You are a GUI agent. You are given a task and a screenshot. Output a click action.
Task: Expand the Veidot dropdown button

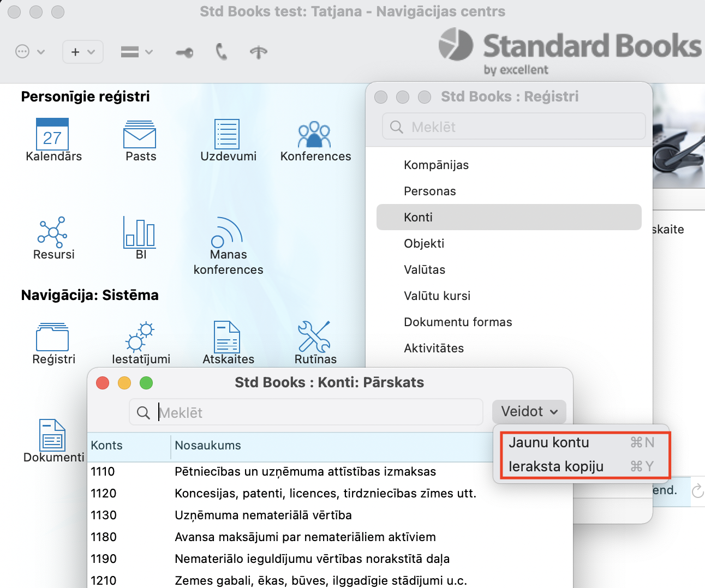tap(529, 411)
